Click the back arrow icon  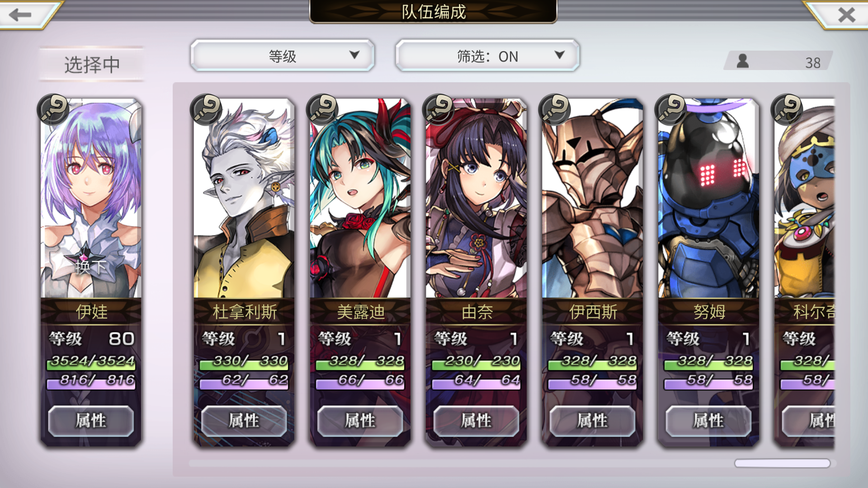[x=20, y=14]
